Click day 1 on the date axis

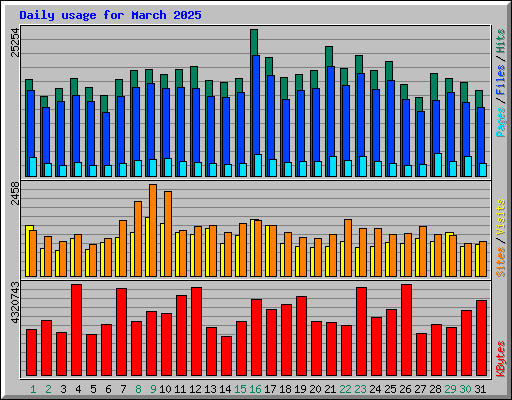point(33,389)
